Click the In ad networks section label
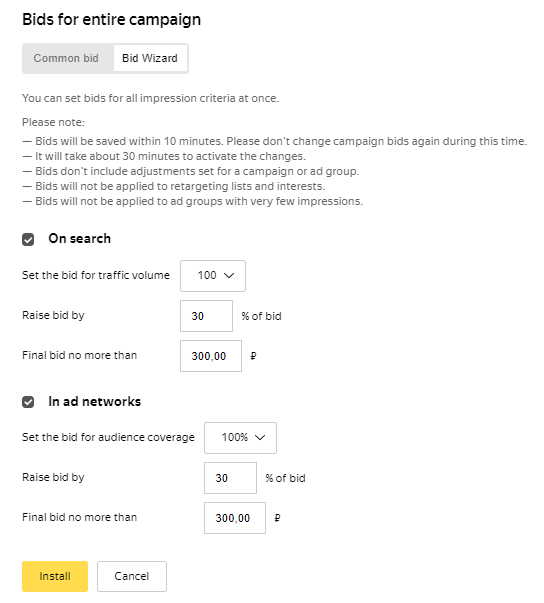The width and height of the screenshot is (544, 603). [x=95, y=401]
